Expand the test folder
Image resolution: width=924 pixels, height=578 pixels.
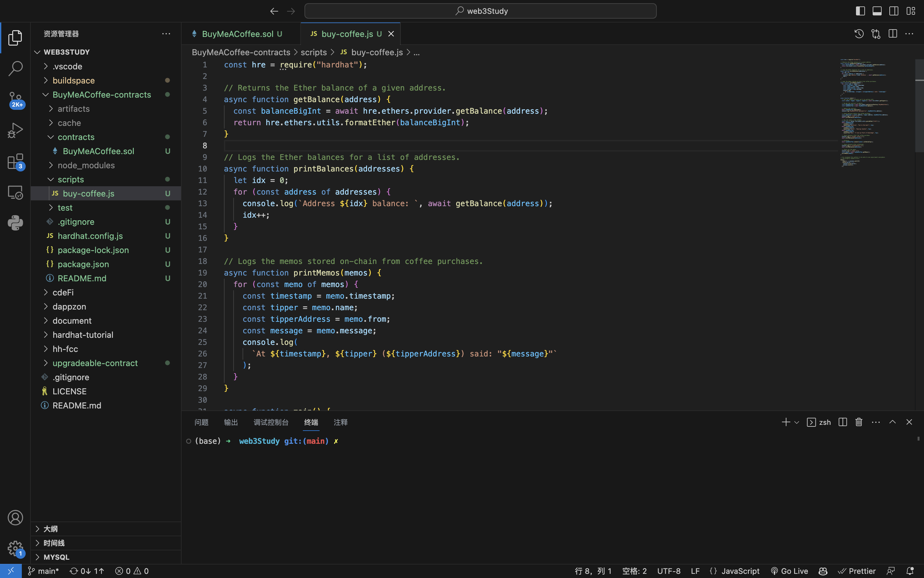coord(106,208)
